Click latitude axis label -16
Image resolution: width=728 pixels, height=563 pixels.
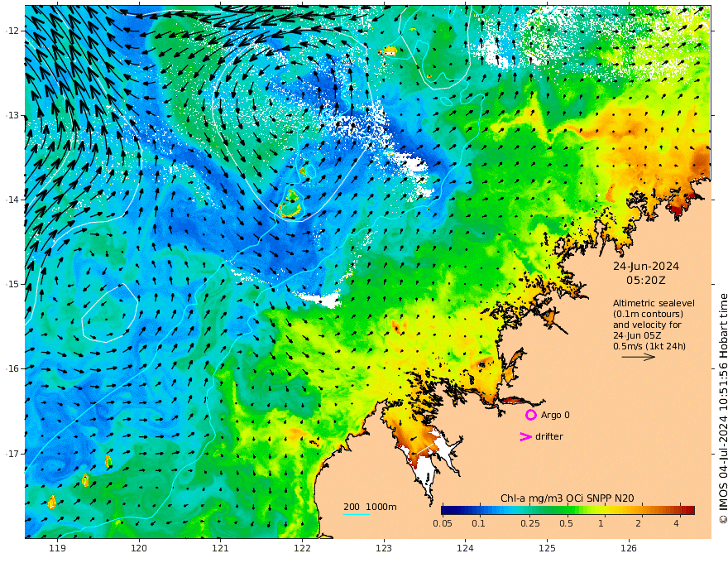point(12,368)
